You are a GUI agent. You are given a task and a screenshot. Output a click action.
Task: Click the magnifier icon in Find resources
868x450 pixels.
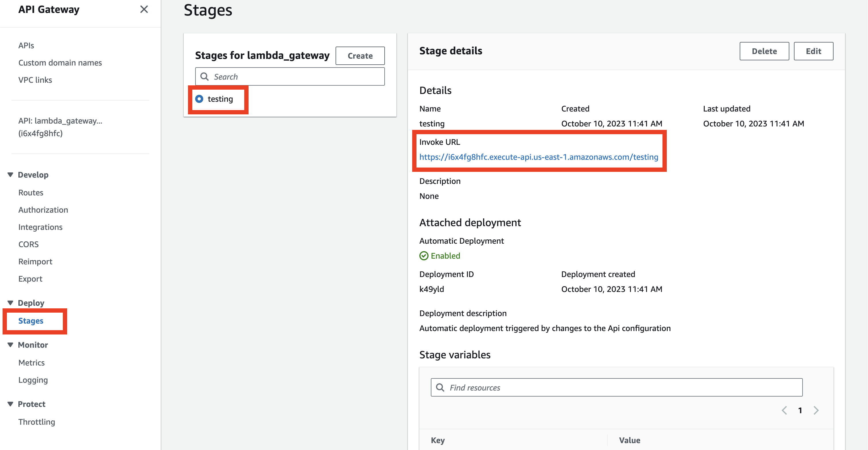(x=440, y=387)
